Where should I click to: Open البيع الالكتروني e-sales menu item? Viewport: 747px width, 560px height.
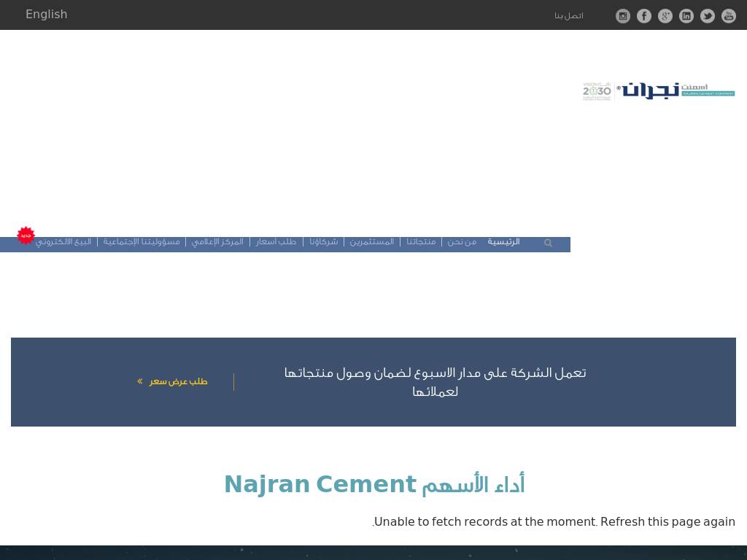(x=63, y=242)
